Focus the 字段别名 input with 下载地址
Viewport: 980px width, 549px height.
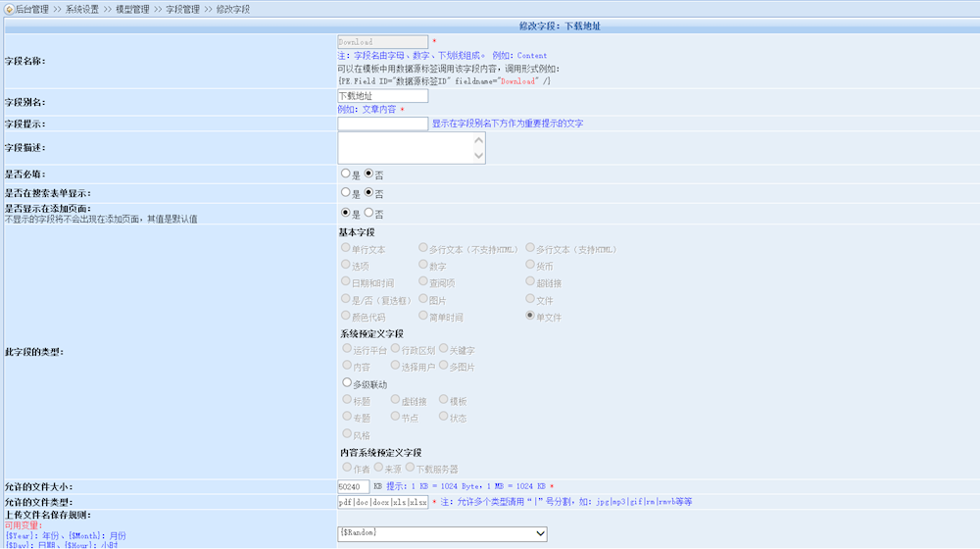[382, 96]
